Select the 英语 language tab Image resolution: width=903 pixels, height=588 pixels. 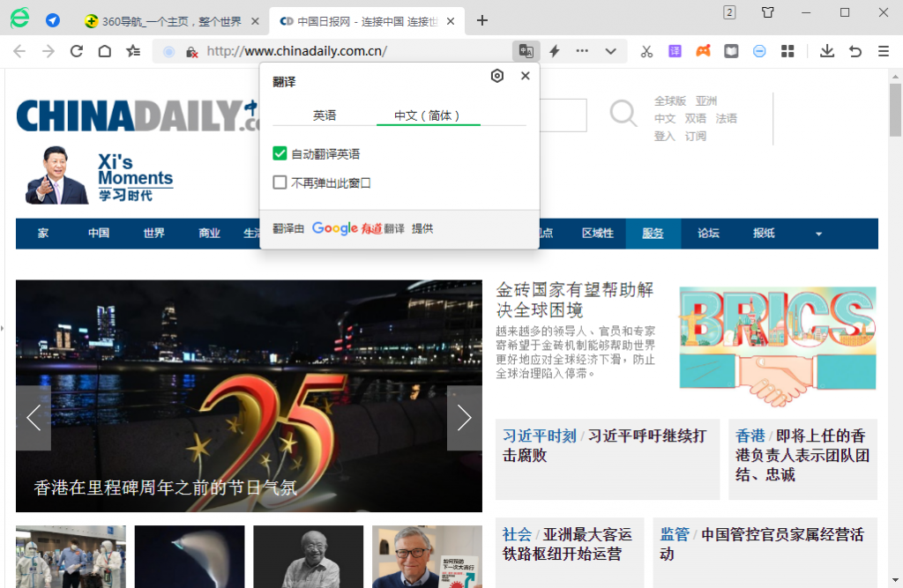click(325, 115)
